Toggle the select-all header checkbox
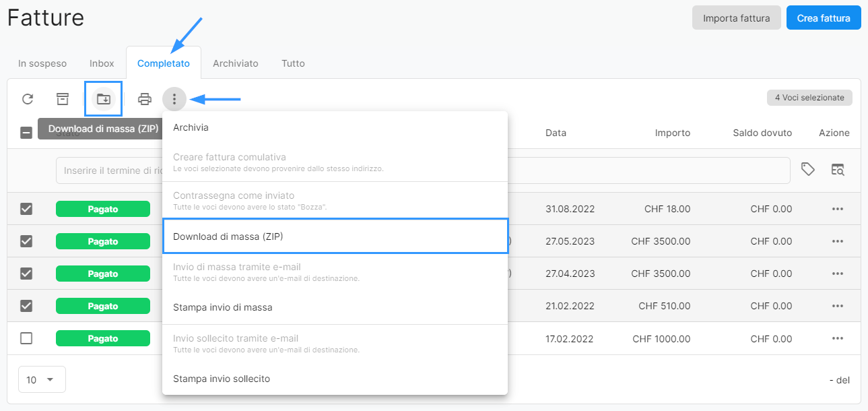The image size is (868, 411). (x=26, y=133)
